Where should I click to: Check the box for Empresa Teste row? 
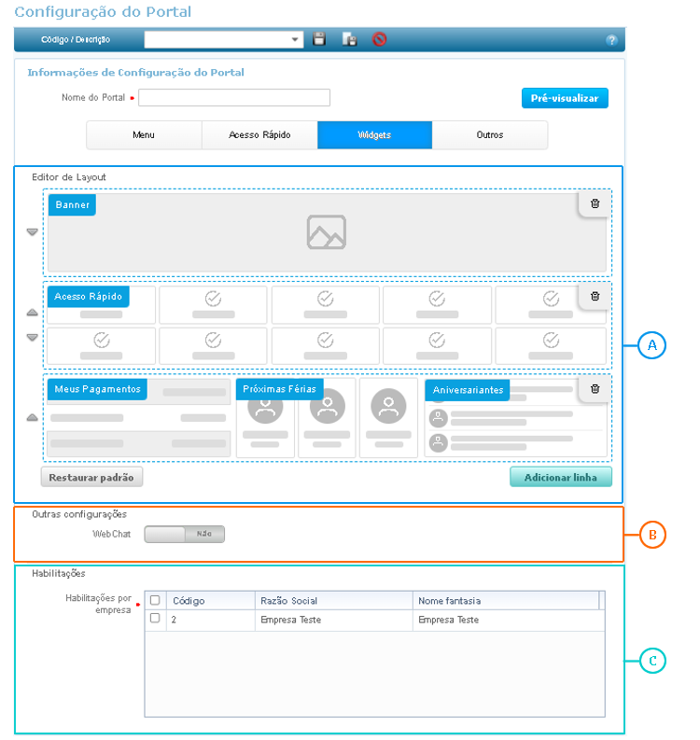(x=155, y=618)
